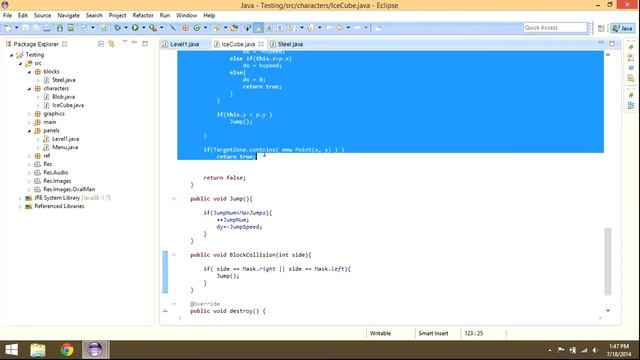This screenshot has height=360, width=640.
Task: Toggle Mark Occurrences in the toolbar
Action: click(x=258, y=28)
